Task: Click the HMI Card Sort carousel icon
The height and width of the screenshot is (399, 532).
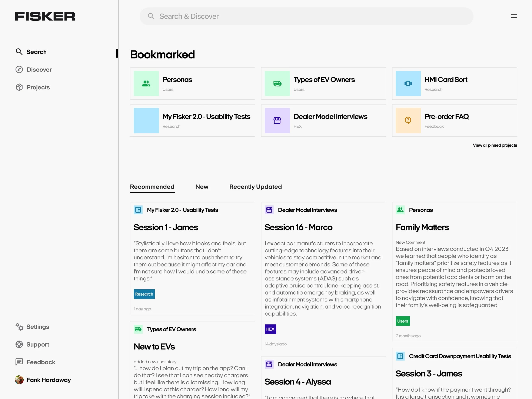Action: 408,83
